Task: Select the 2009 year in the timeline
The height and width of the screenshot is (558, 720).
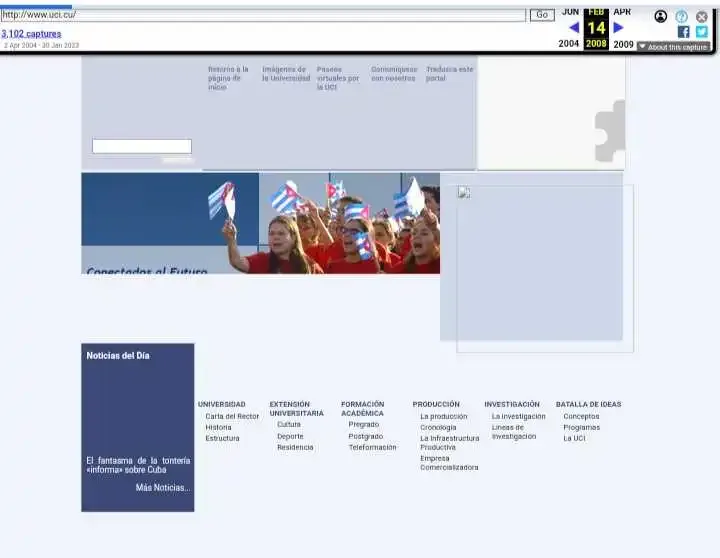Action: click(623, 44)
